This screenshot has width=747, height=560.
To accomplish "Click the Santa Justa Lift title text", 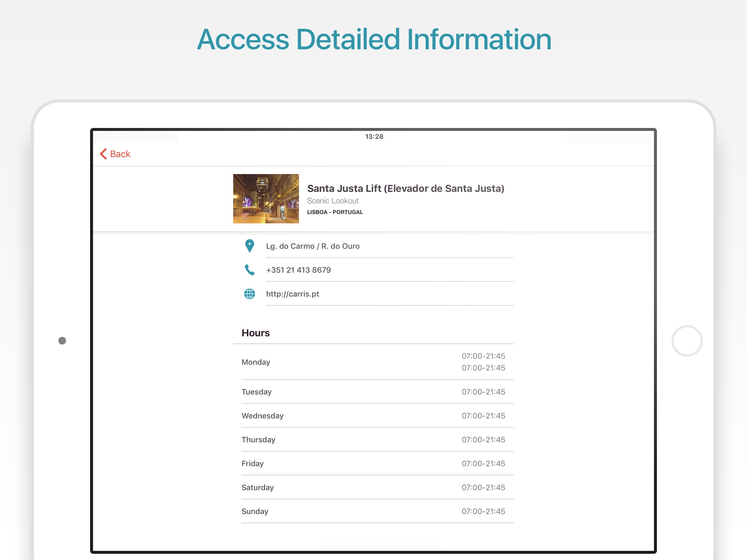I will click(x=405, y=188).
